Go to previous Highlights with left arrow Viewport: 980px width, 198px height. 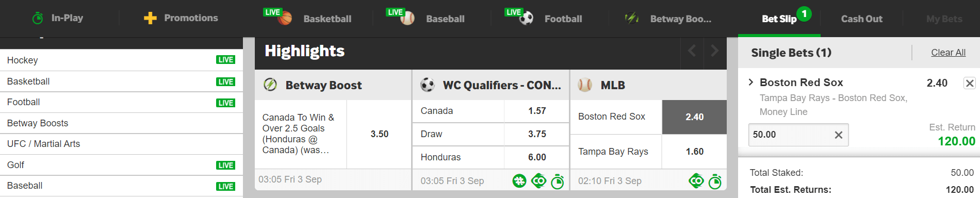pos(692,51)
